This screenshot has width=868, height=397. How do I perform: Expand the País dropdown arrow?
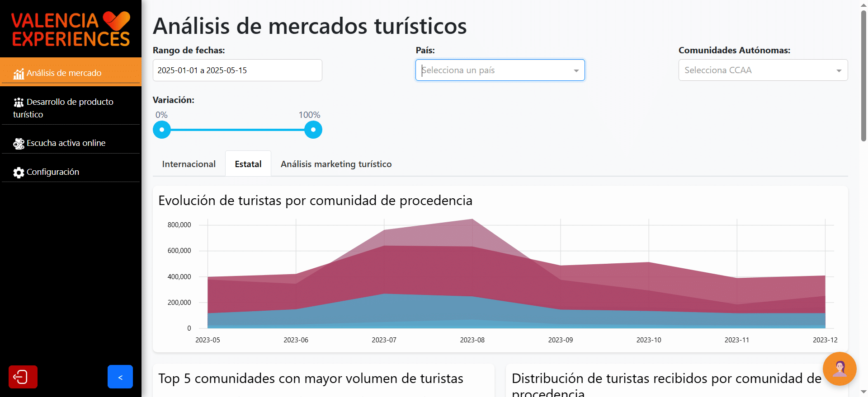coord(576,70)
